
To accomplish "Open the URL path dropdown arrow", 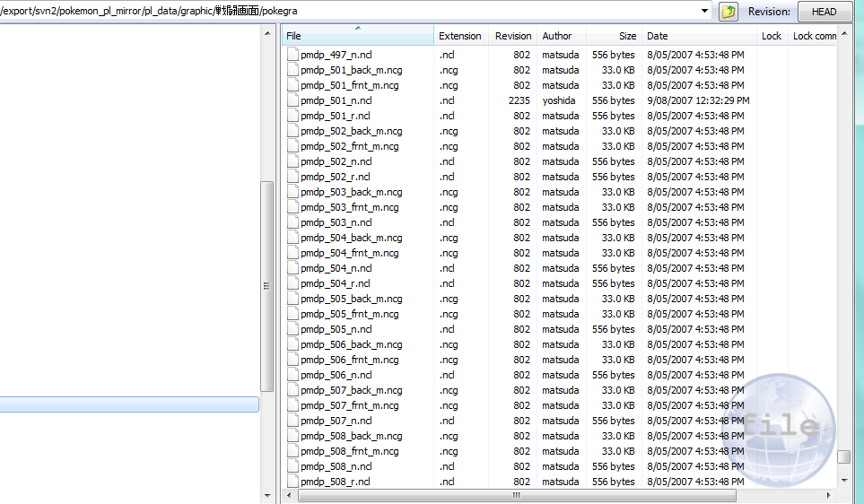I will click(x=705, y=11).
